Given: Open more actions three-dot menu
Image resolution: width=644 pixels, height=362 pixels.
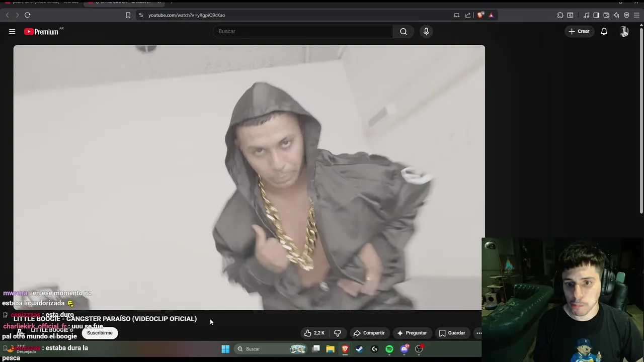Looking at the screenshot, I should [x=478, y=333].
